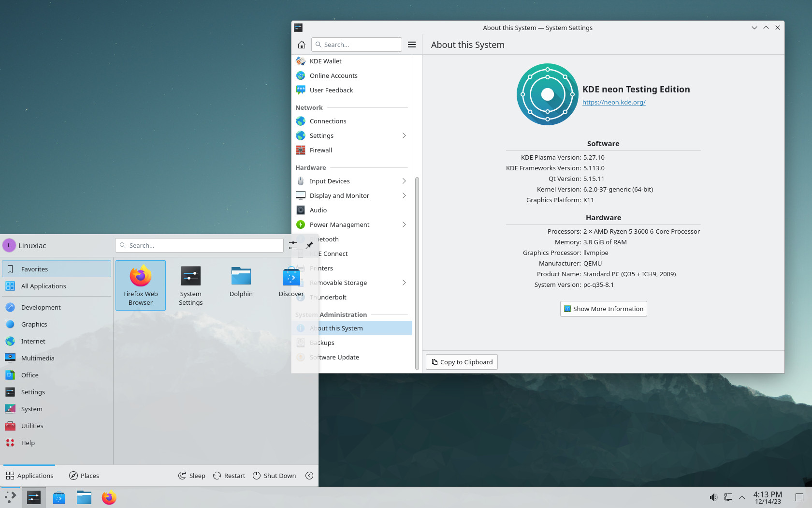Click the Sleep button

(x=192, y=476)
